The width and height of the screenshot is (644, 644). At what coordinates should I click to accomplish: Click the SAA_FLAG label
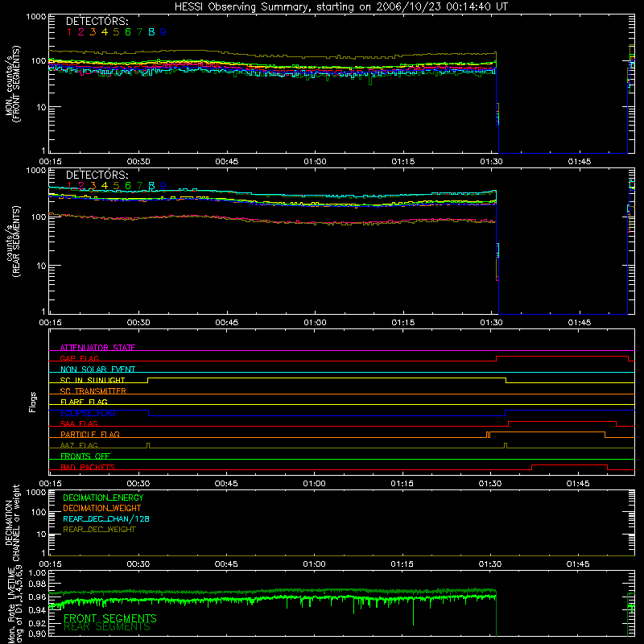click(x=79, y=423)
